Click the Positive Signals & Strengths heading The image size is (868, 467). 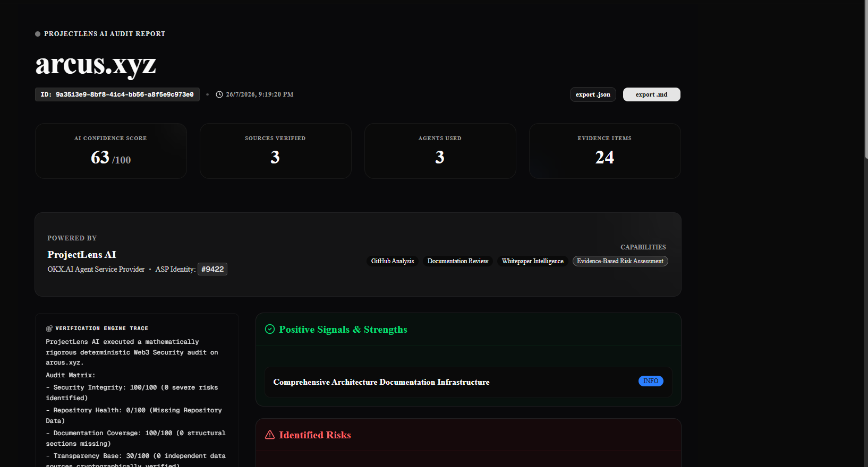click(343, 330)
